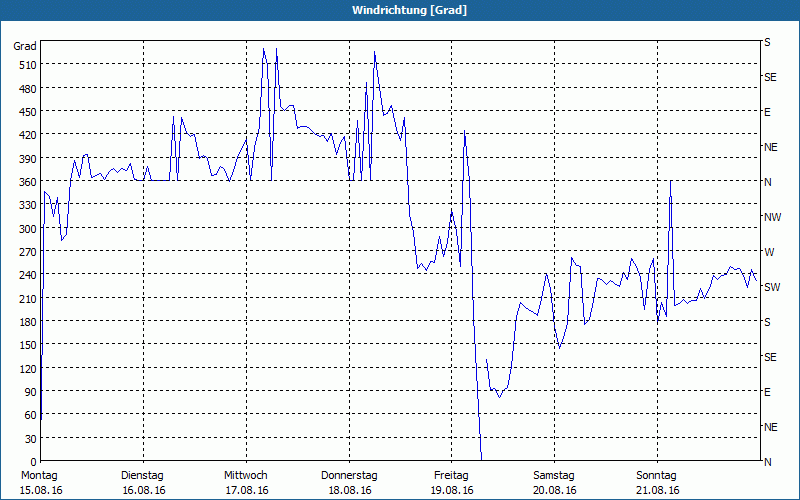Click the NE compass label beside 30
Screen dimensions: 800x500
pos(770,427)
